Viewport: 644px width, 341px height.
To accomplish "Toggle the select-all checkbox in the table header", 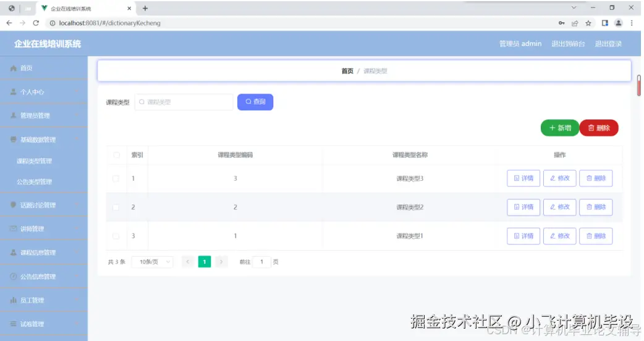I will click(116, 155).
